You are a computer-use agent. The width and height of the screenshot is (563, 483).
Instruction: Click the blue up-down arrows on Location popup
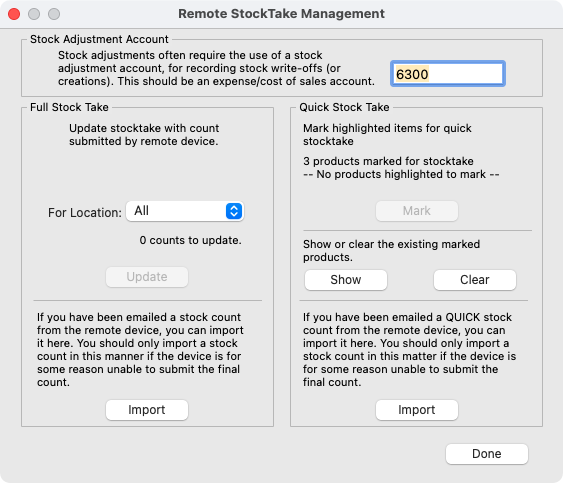pos(234,211)
